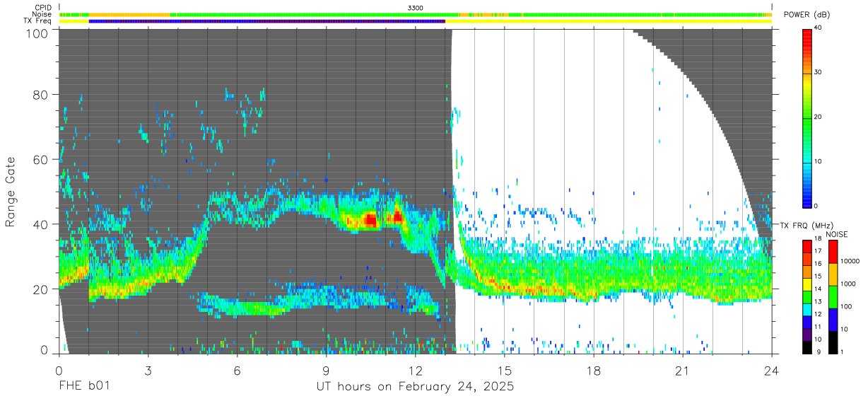868x401 pixels.
Task: Click the 100 tick on Range Gate axis
Action: click(x=36, y=33)
